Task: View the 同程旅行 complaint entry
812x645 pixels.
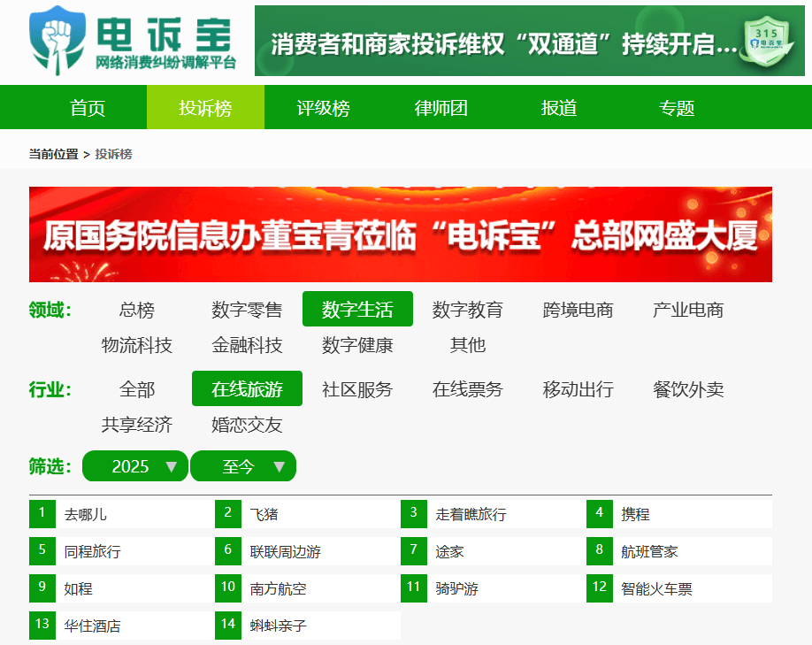Action: [92, 551]
